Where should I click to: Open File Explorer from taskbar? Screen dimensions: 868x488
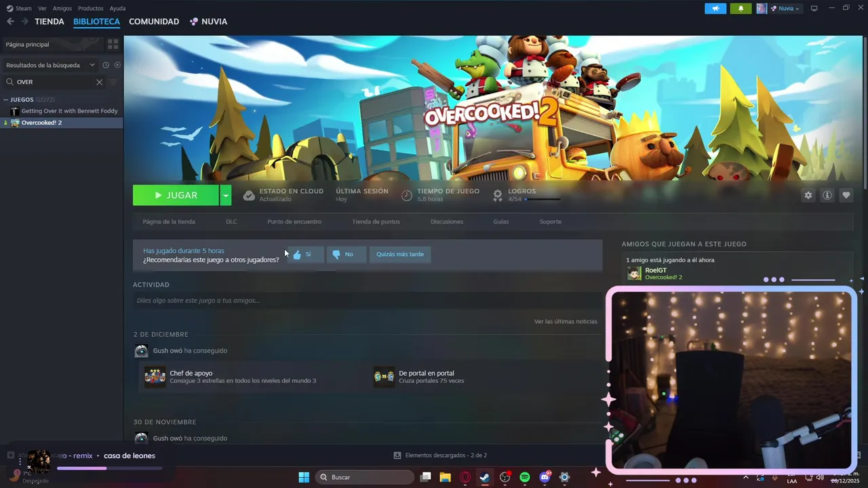click(x=446, y=477)
